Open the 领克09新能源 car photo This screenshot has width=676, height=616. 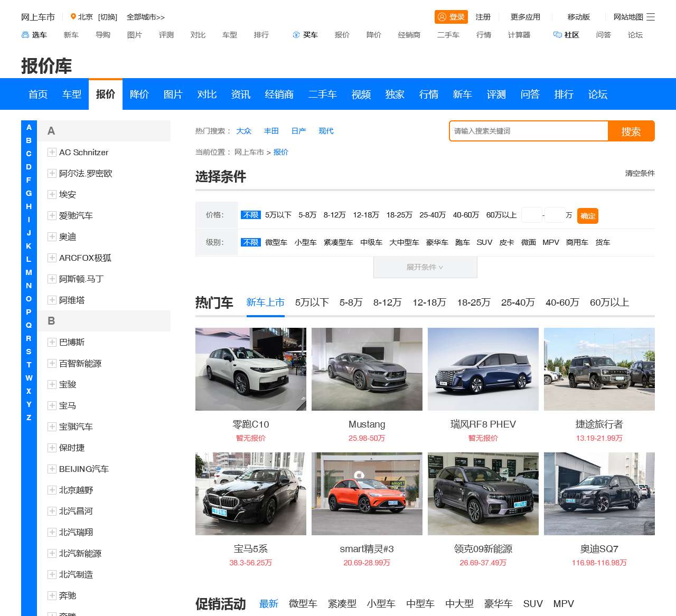[x=483, y=494]
